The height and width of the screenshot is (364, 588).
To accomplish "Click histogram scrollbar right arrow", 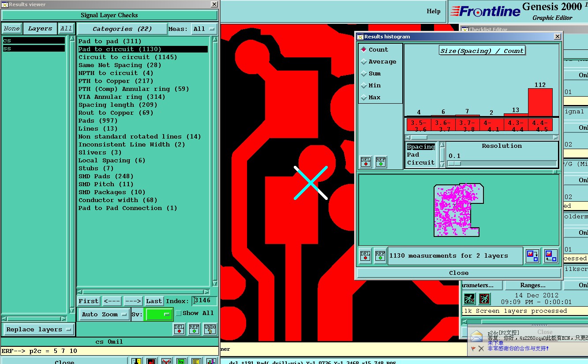I will (555, 137).
